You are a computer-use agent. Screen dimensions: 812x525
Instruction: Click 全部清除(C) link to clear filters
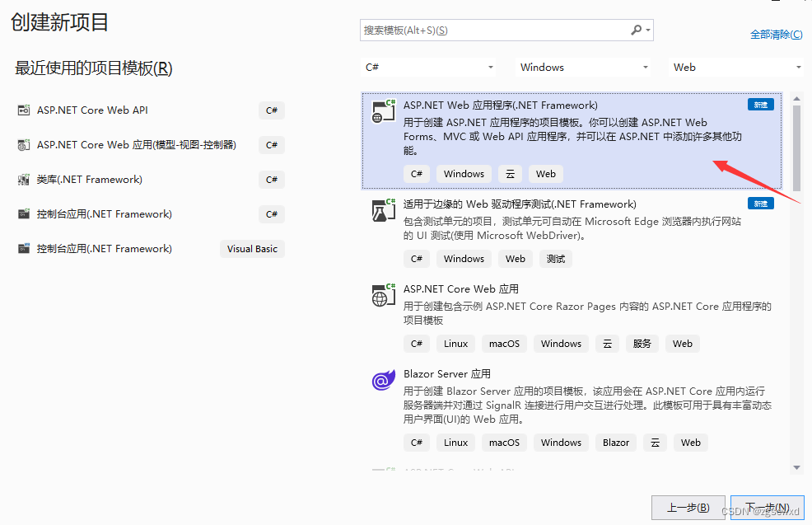pyautogui.click(x=777, y=35)
